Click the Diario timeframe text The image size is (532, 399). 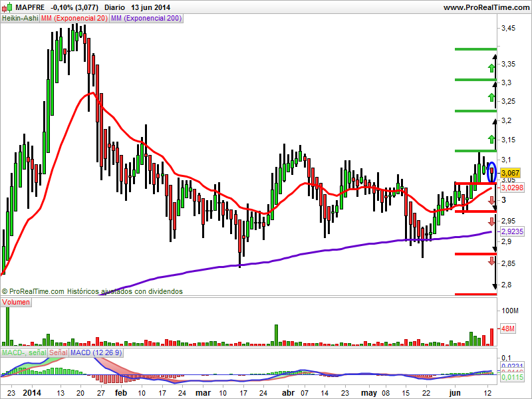coord(114,7)
